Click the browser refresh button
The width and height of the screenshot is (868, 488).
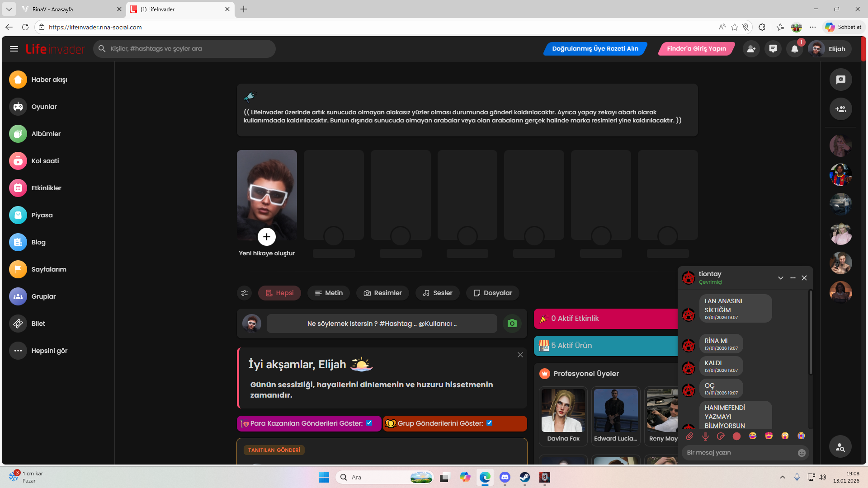[25, 27]
